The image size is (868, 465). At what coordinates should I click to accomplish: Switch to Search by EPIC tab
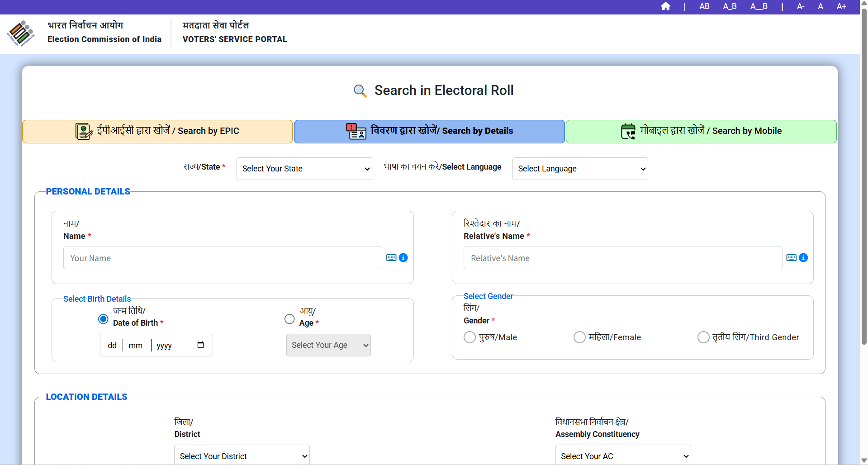coord(157,131)
